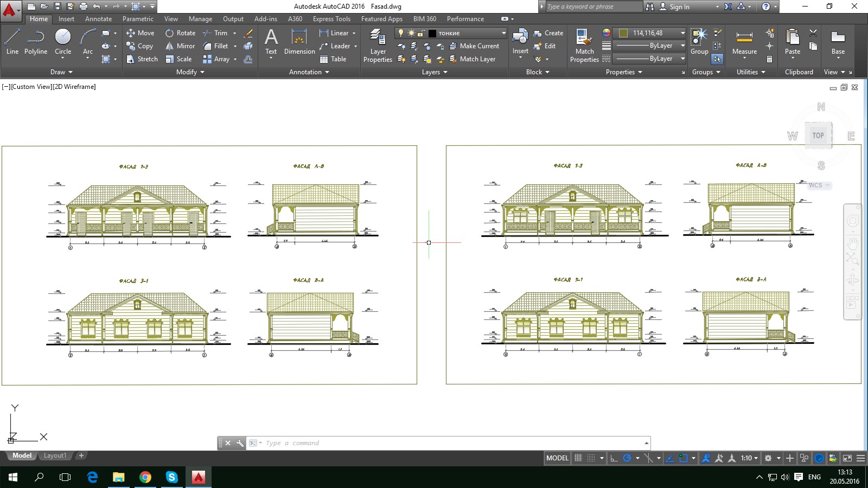
Task: Use the Copy command in Modify panel
Action: pyautogui.click(x=140, y=46)
